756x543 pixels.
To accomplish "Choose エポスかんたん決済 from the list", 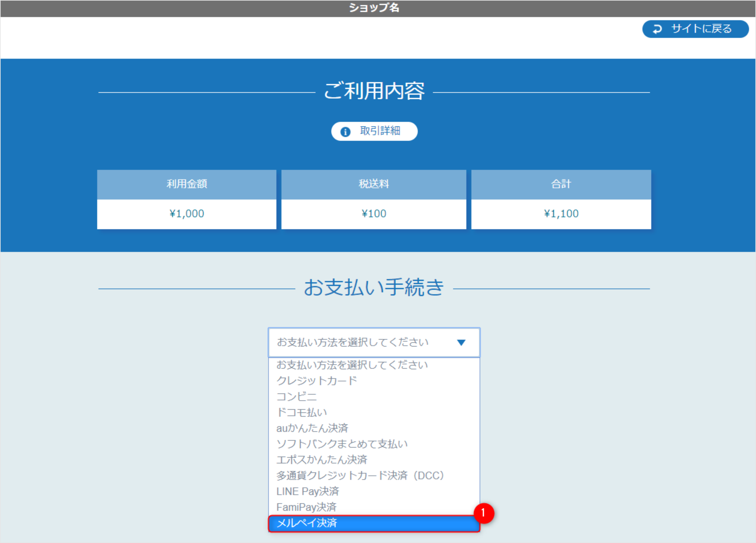I will (322, 460).
